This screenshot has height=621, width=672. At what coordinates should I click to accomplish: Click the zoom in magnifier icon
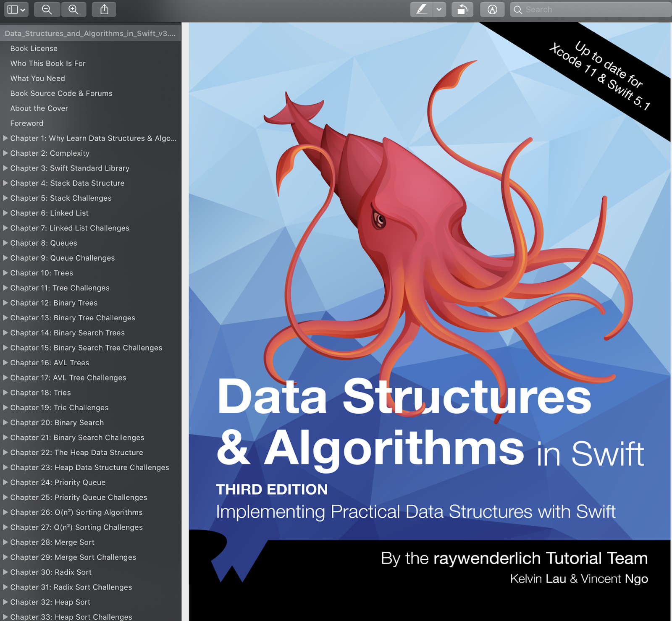[x=73, y=9]
